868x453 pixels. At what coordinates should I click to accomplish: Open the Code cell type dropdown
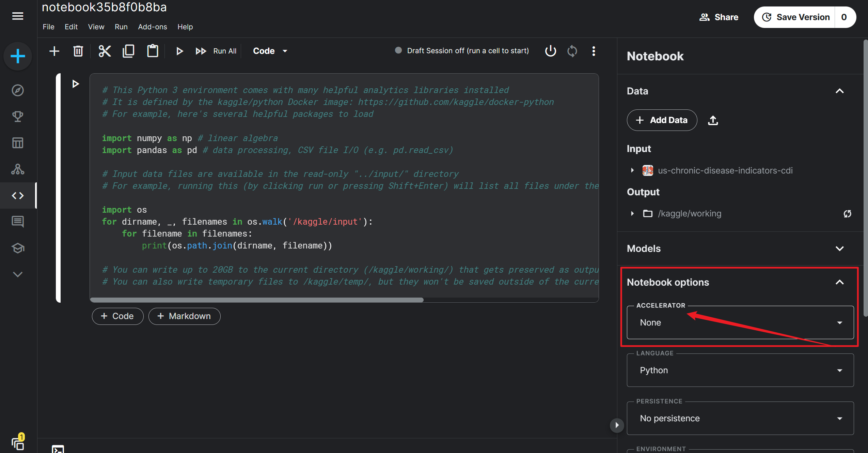point(270,51)
